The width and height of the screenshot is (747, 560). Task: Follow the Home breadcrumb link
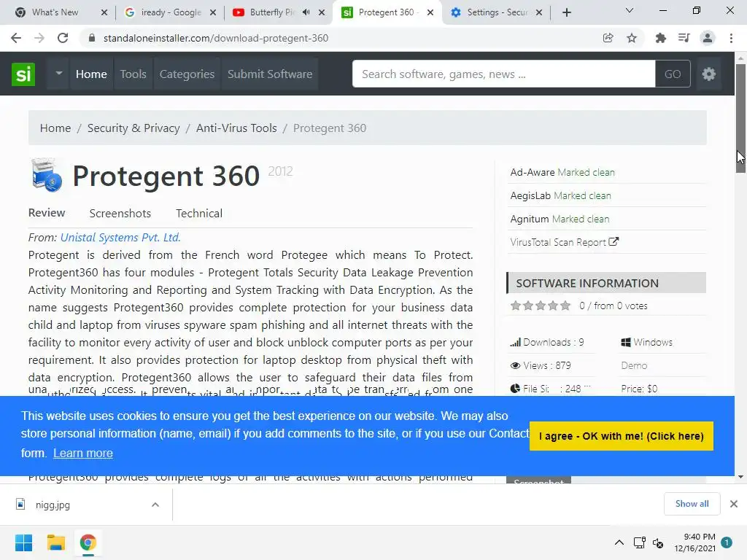[x=55, y=128]
